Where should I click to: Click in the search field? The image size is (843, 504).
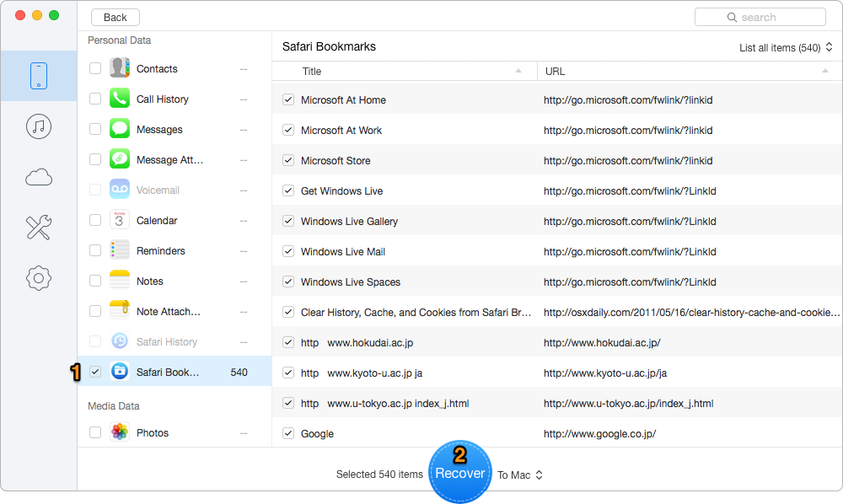760,17
